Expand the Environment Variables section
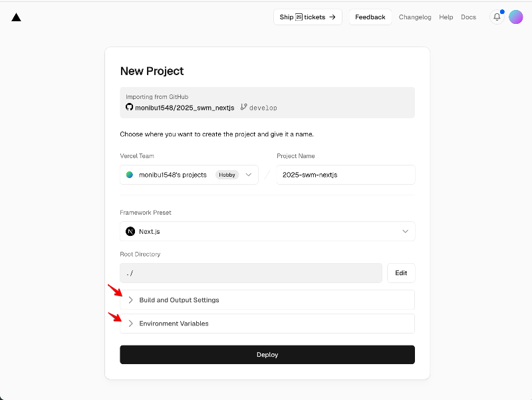 pyautogui.click(x=267, y=324)
